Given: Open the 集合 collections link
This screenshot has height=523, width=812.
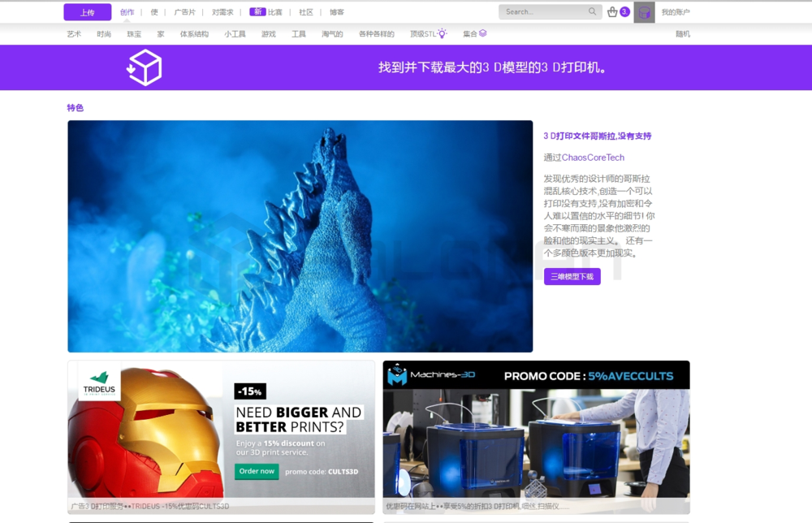Looking at the screenshot, I should (470, 34).
